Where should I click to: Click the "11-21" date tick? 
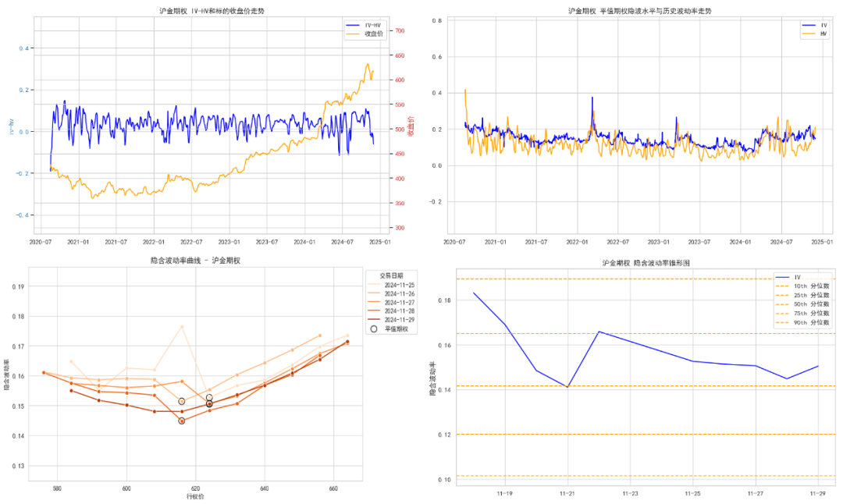tap(567, 493)
